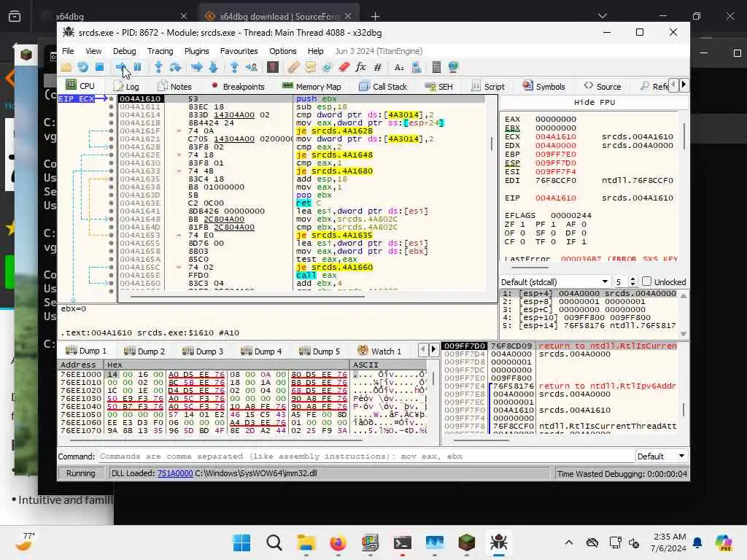747x560 pixels.
Task: Open the Dump 2 tab
Action: (144, 351)
